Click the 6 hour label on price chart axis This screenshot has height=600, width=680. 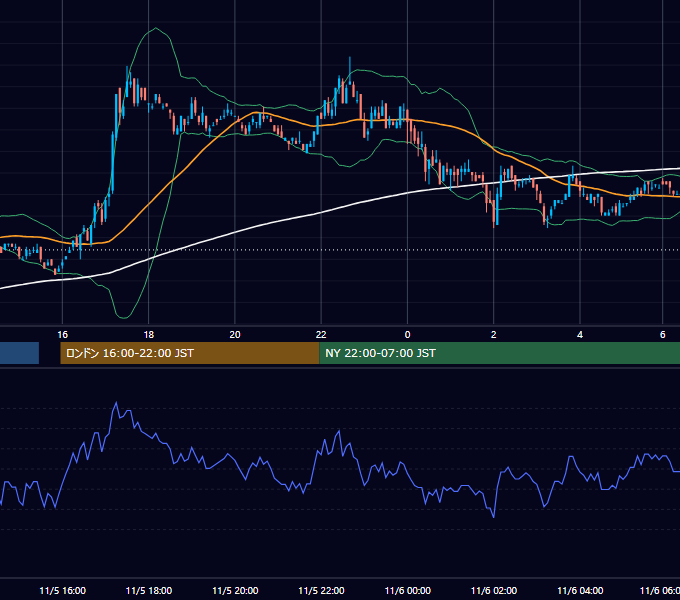663,335
